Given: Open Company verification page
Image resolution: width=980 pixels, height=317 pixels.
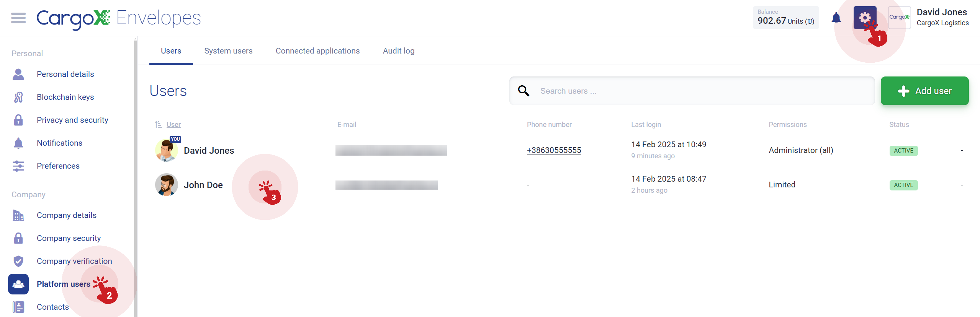Looking at the screenshot, I should point(74,261).
